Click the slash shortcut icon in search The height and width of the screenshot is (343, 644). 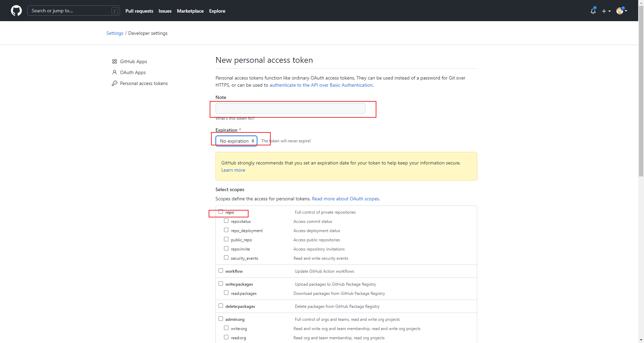[115, 11]
